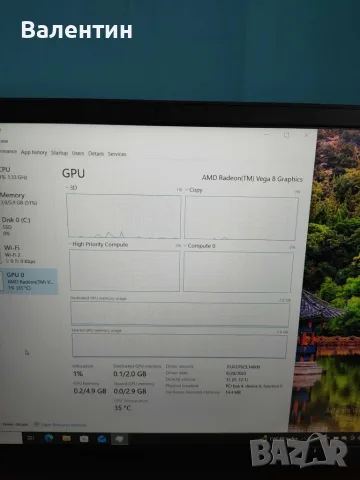This screenshot has height=480, width=360.
Task: Open Task View on the taskbar
Action: pyautogui.click(x=31, y=437)
